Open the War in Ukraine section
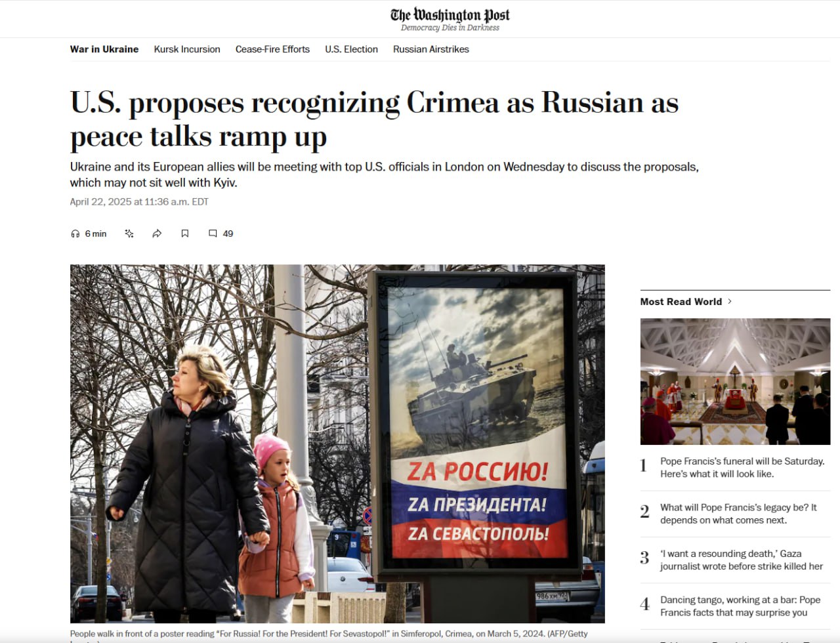 pyautogui.click(x=104, y=49)
